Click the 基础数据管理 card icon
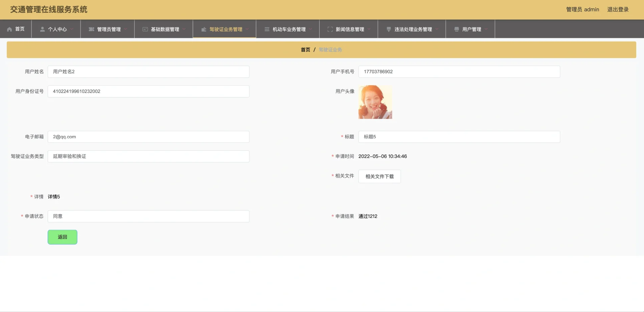The height and width of the screenshot is (312, 644). 145,30
